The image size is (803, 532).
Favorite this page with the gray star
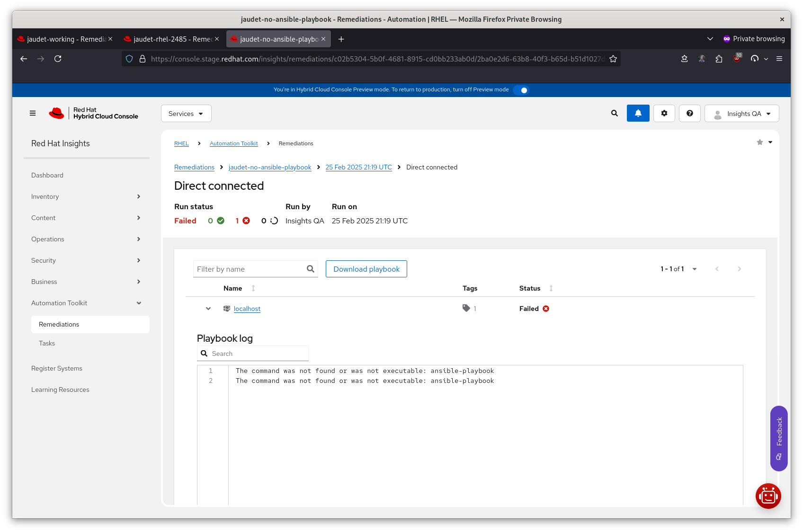click(760, 142)
